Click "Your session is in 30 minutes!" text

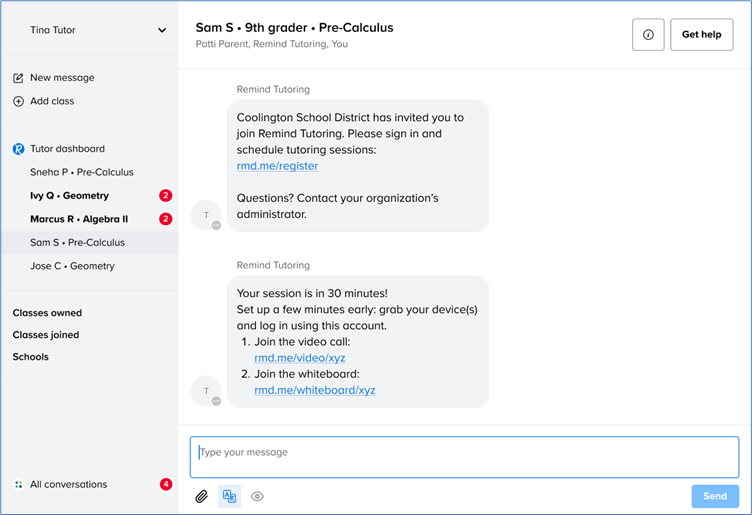(x=312, y=293)
